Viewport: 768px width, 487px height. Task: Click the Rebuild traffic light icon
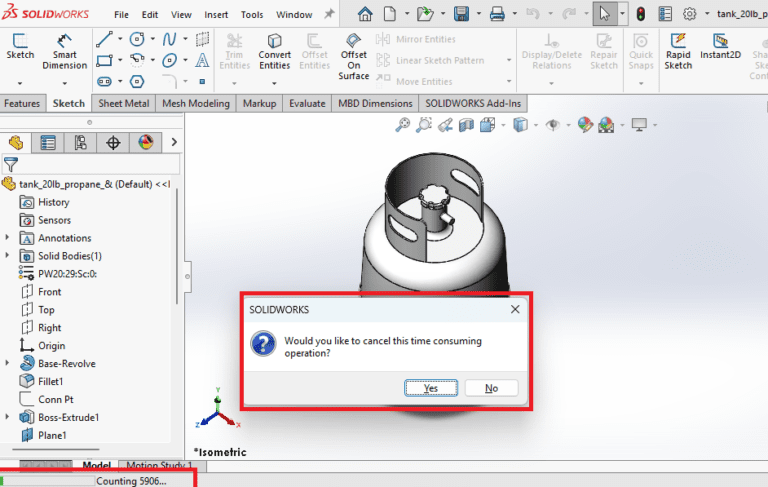(x=641, y=14)
